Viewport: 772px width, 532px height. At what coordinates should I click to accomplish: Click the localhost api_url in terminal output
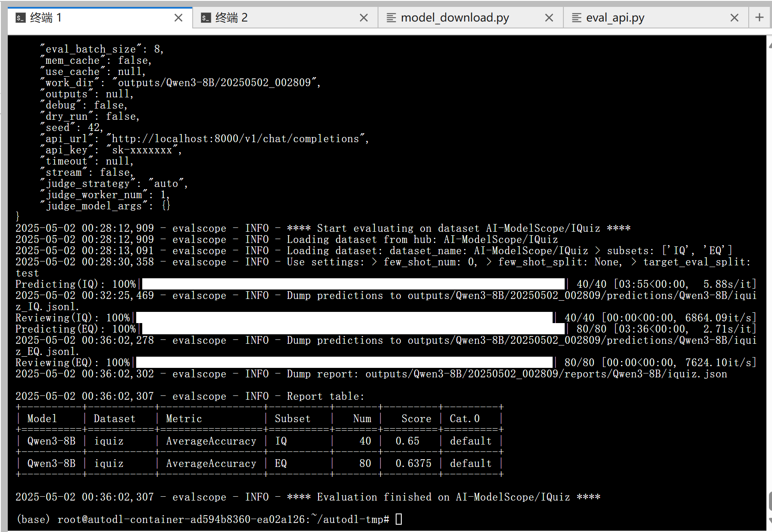tap(235, 139)
